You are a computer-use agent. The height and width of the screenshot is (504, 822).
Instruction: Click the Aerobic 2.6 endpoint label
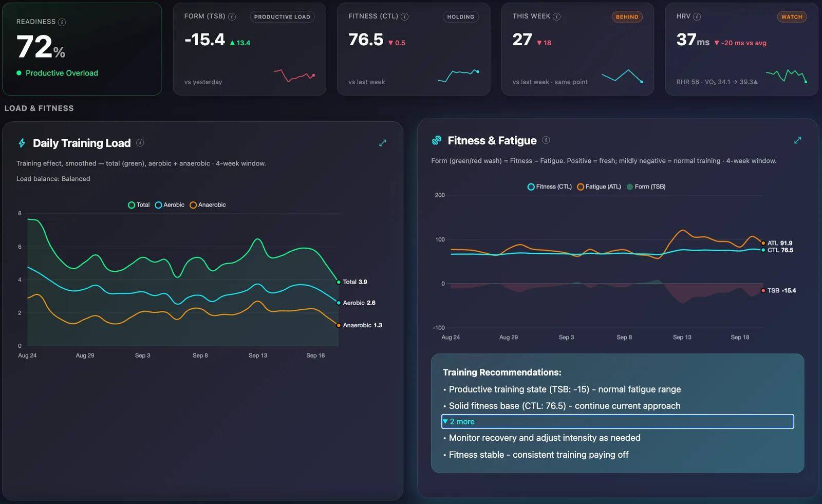tap(359, 303)
